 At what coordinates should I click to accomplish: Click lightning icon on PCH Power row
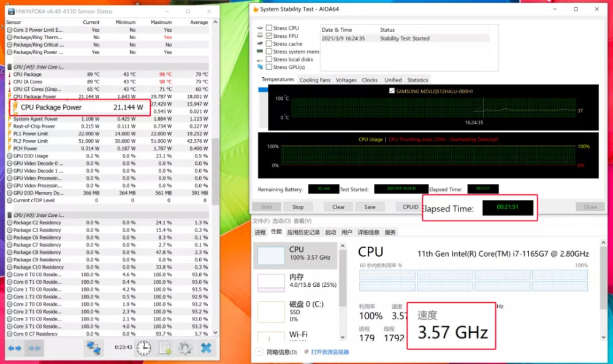pos(9,148)
